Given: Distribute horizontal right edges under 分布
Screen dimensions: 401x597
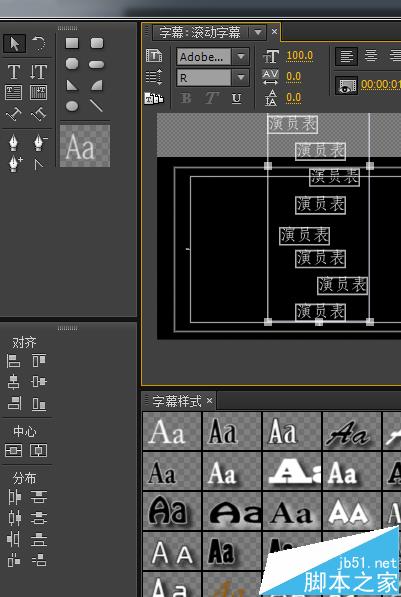Looking at the screenshot, I should coord(14,540).
